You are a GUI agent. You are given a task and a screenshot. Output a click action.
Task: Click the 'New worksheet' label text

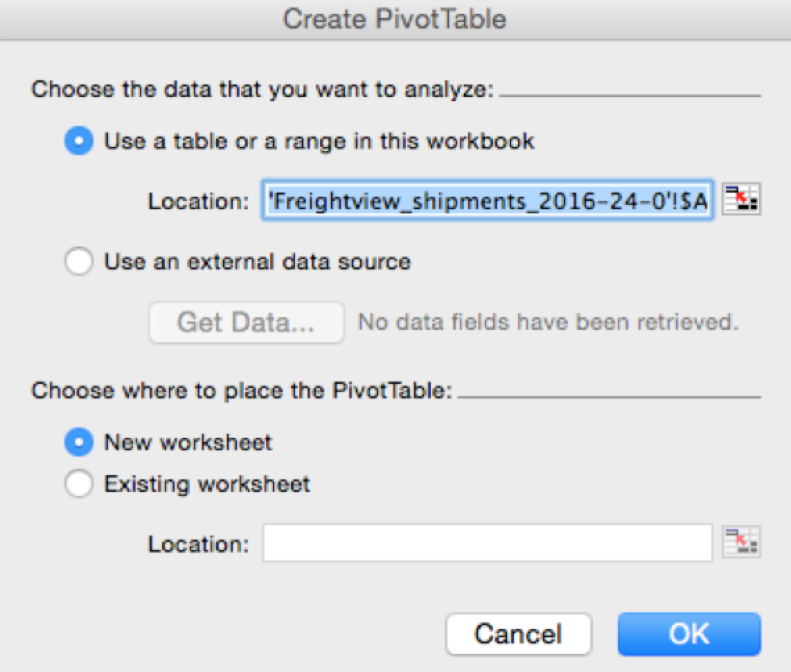click(188, 443)
